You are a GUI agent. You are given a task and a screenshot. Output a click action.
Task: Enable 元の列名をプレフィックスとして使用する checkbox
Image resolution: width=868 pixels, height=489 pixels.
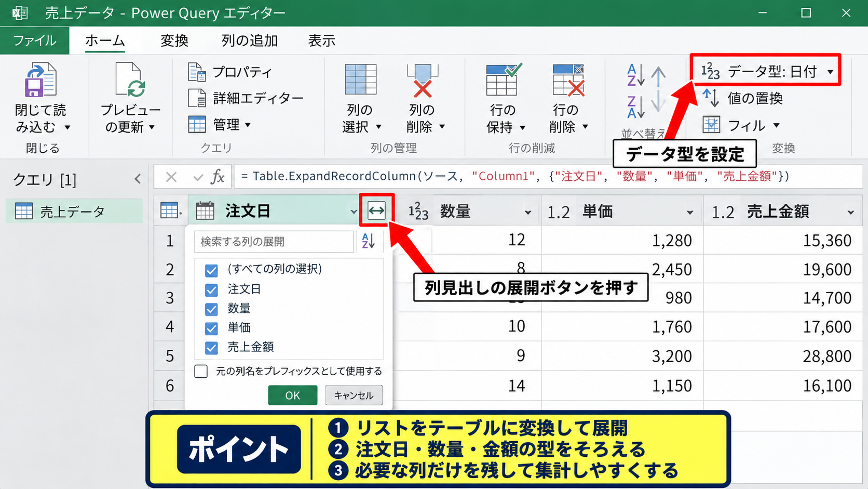click(201, 371)
